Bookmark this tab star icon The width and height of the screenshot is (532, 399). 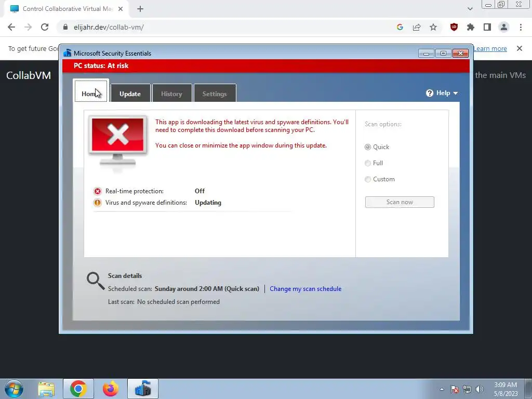(x=433, y=27)
